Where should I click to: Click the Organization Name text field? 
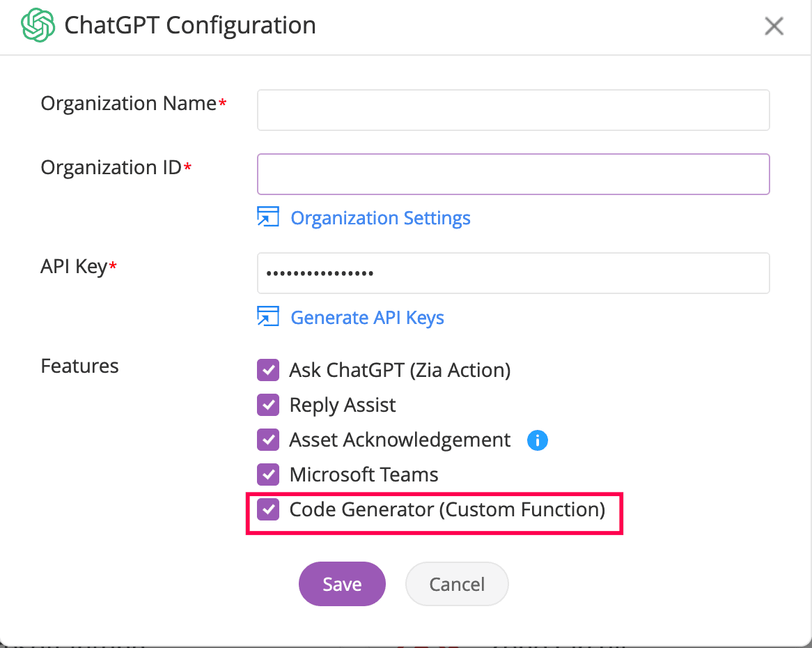coord(513,110)
